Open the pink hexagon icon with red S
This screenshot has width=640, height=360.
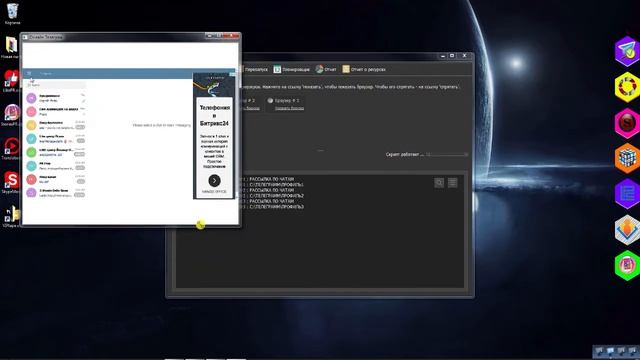coord(627,122)
